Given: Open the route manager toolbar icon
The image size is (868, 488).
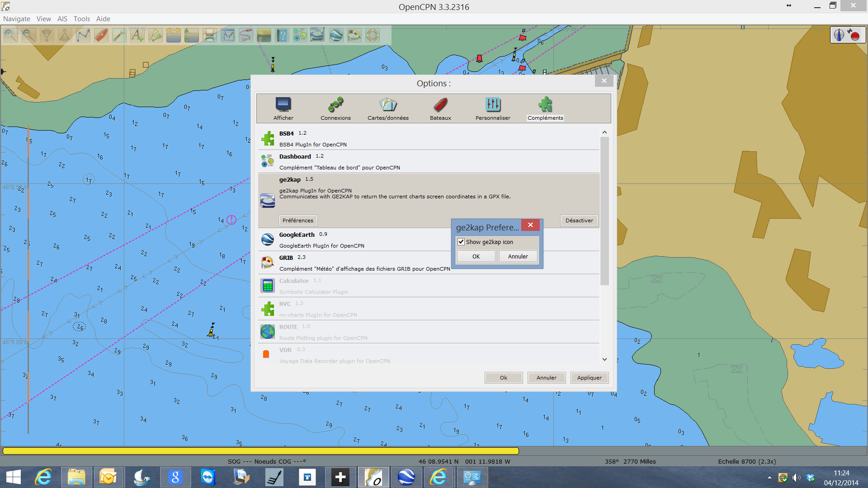Looking at the screenshot, I should [x=228, y=35].
